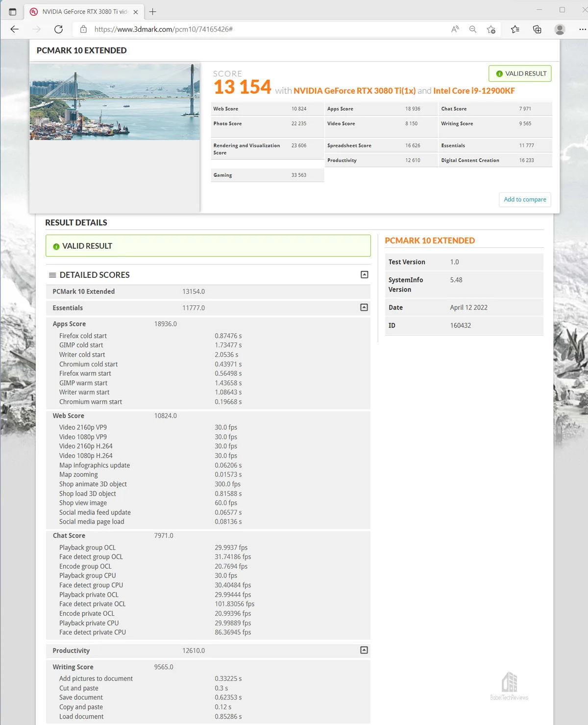Collapse the Essentials score group
The width and height of the screenshot is (588, 725).
tap(364, 308)
